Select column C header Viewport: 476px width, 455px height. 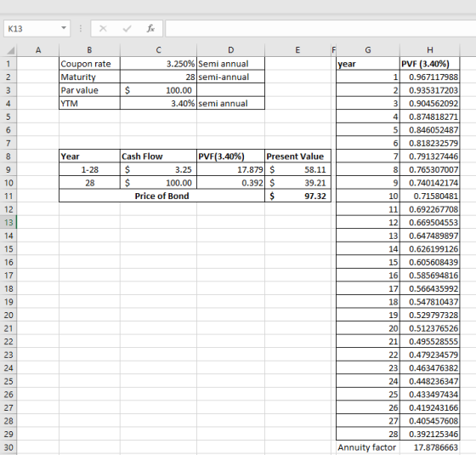pyautogui.click(x=158, y=50)
